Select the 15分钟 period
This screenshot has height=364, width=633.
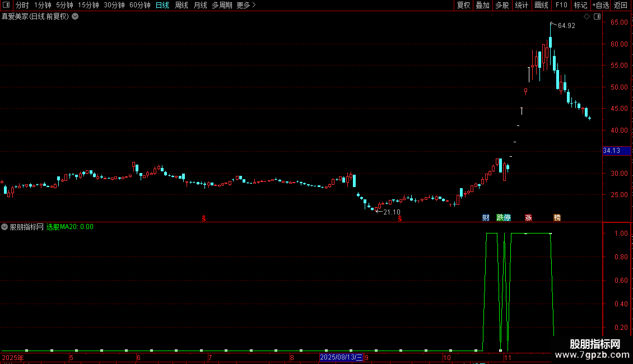(89, 5)
